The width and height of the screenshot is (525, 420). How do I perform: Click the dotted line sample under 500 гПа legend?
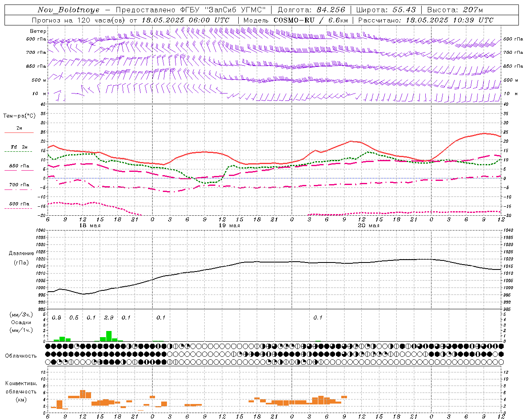click(18, 209)
